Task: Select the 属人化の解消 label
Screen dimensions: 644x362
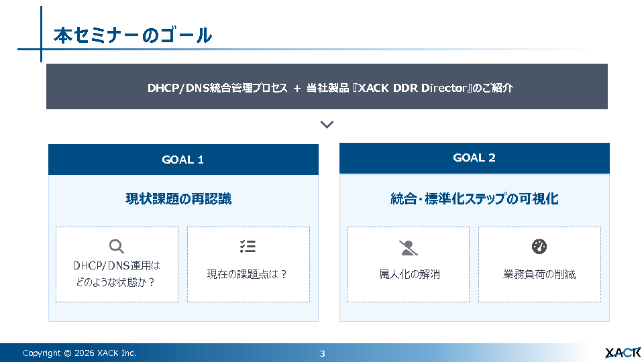Action: [x=409, y=274]
